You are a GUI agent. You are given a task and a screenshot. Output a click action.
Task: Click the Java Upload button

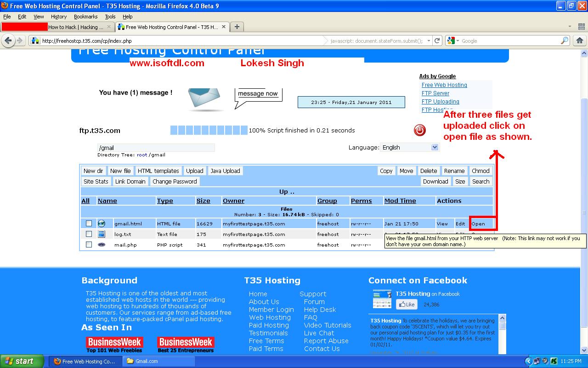(x=225, y=171)
